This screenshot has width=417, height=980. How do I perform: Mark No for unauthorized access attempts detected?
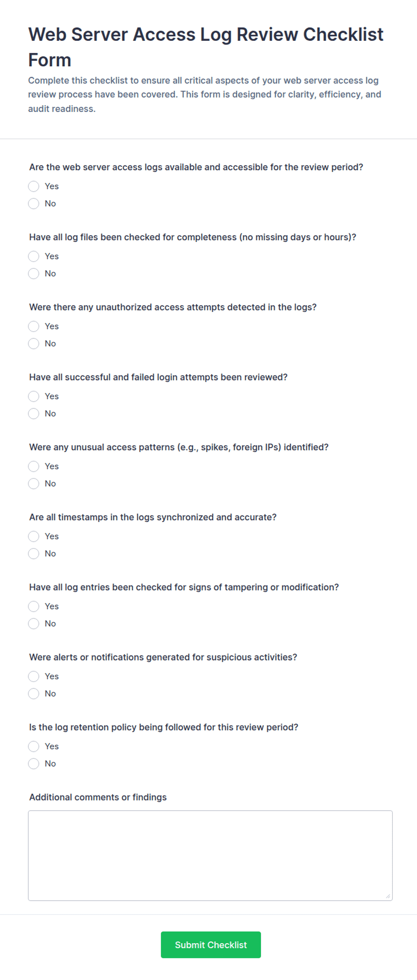click(34, 344)
